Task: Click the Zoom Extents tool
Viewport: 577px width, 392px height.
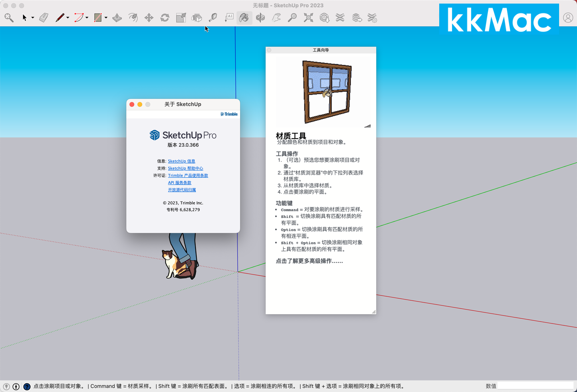Action: click(308, 18)
